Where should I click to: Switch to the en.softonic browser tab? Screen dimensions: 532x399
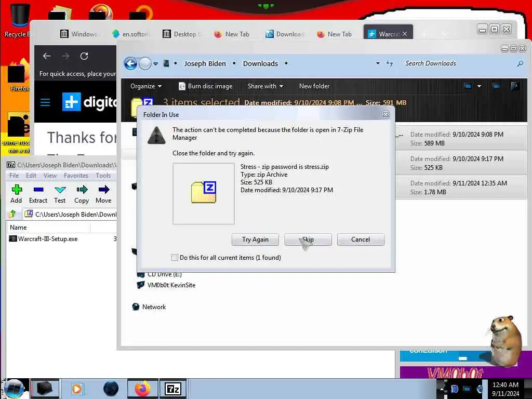130,34
